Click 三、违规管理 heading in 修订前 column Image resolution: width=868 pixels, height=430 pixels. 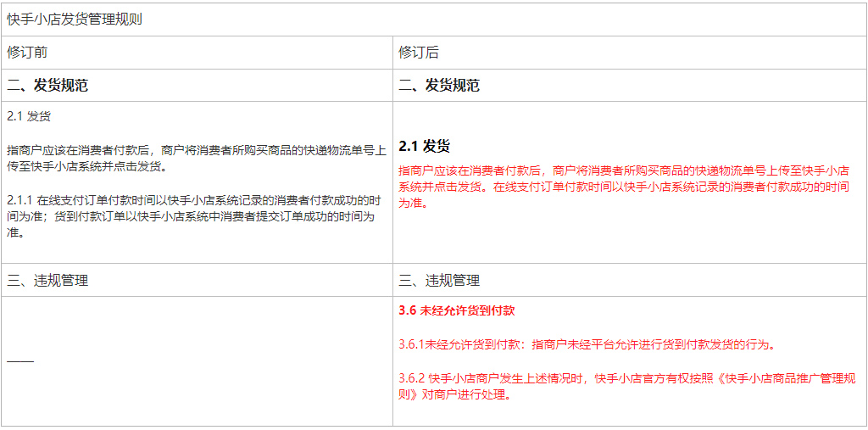[47, 281]
